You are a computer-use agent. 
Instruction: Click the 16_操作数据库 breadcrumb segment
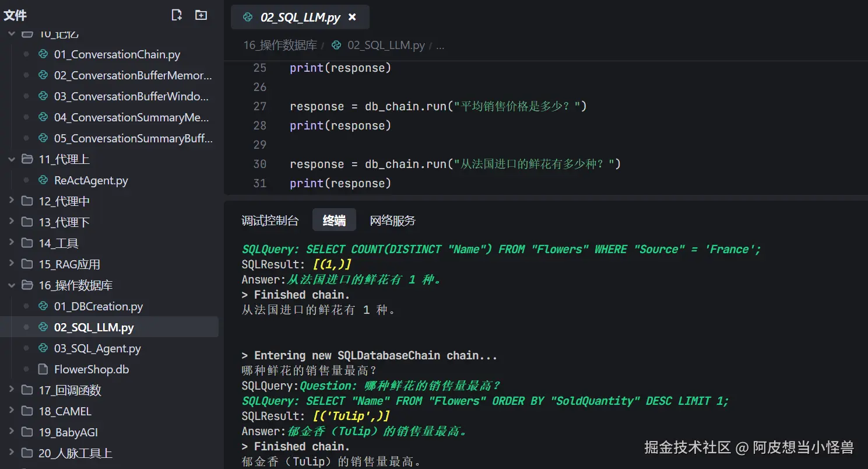pyautogui.click(x=280, y=45)
